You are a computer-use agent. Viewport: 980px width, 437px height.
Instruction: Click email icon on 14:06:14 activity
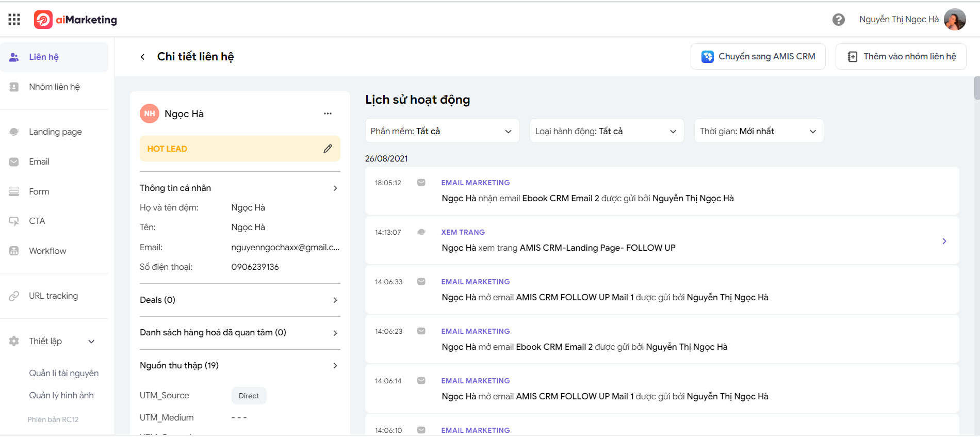[421, 380]
